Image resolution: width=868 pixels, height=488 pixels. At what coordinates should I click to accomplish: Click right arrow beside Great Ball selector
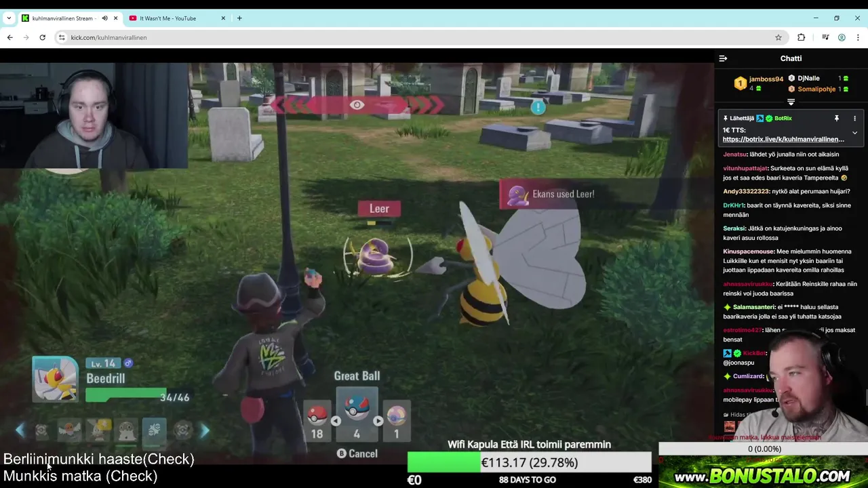[x=378, y=420]
